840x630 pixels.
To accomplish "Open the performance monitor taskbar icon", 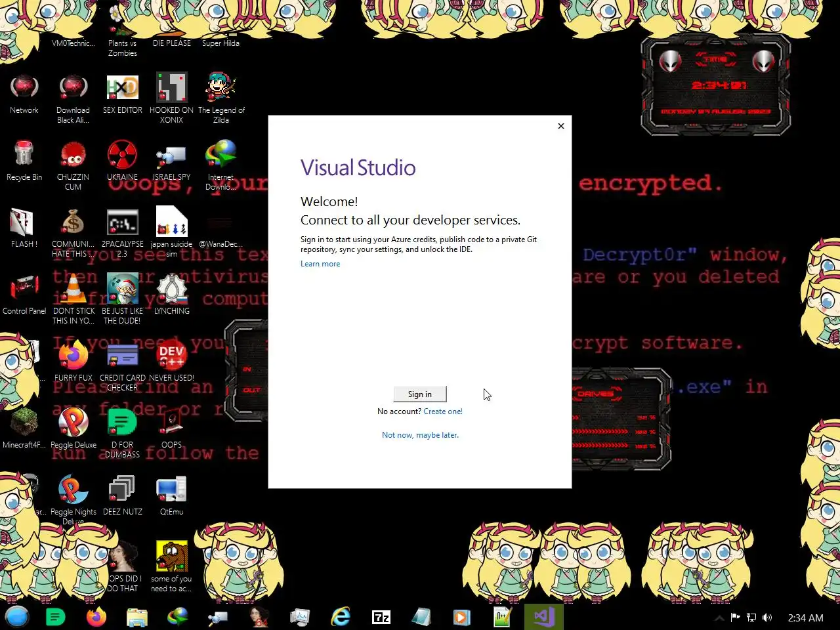I will pyautogui.click(x=300, y=617).
